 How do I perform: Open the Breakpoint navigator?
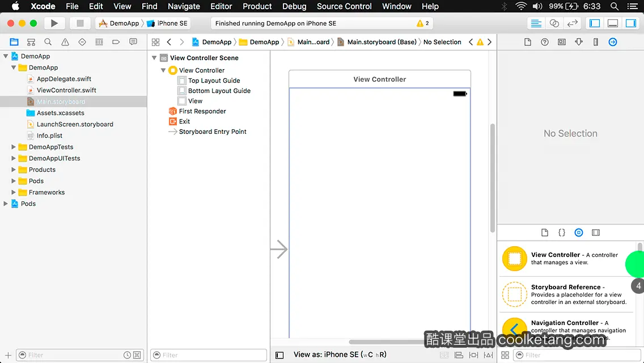116,42
